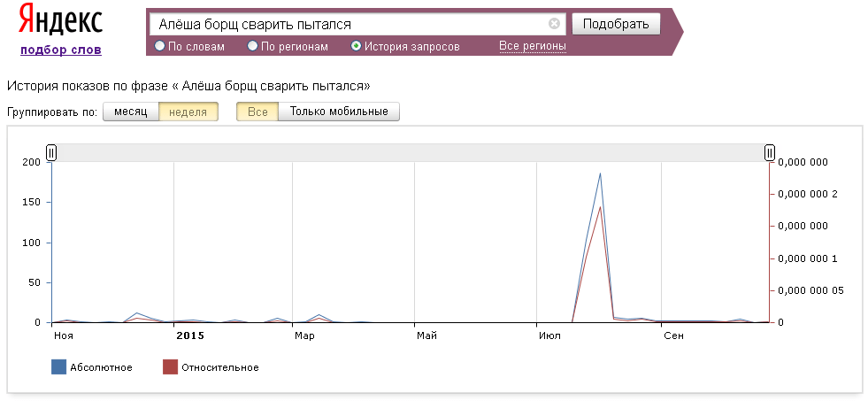The width and height of the screenshot is (868, 401).
Task: Clear the search field with the X icon
Action: tap(554, 24)
